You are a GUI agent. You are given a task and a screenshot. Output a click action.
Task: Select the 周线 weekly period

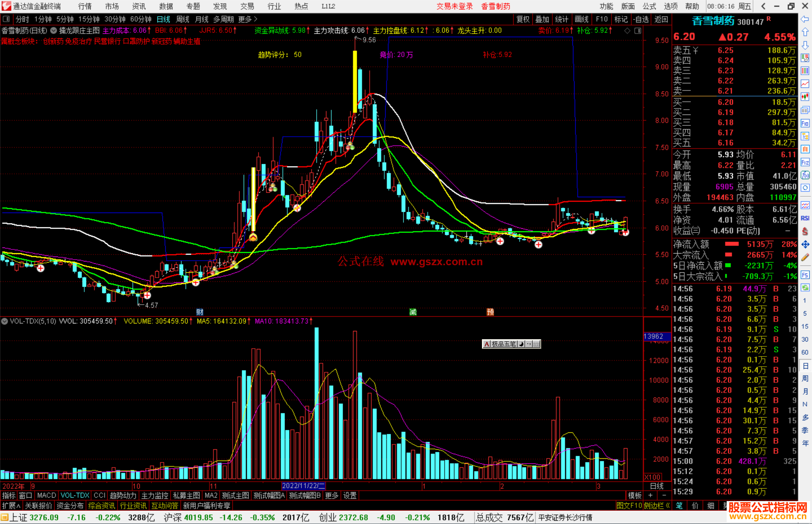coord(183,19)
